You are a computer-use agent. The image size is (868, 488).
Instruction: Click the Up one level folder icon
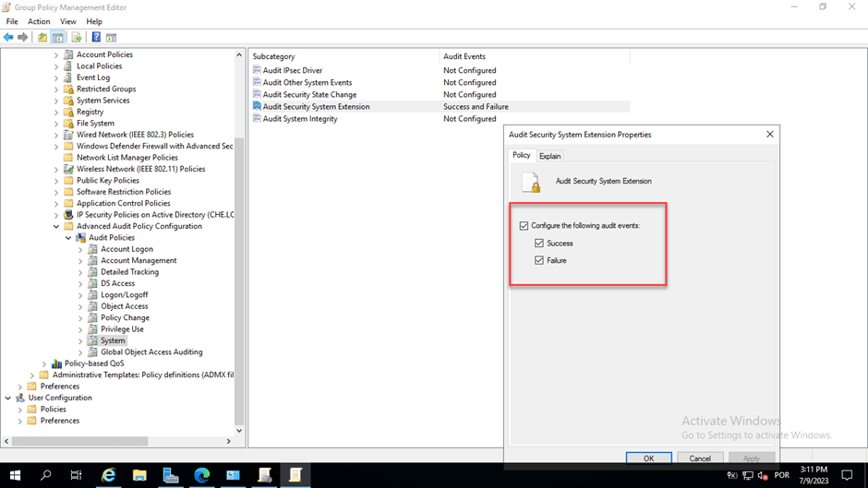(42, 38)
